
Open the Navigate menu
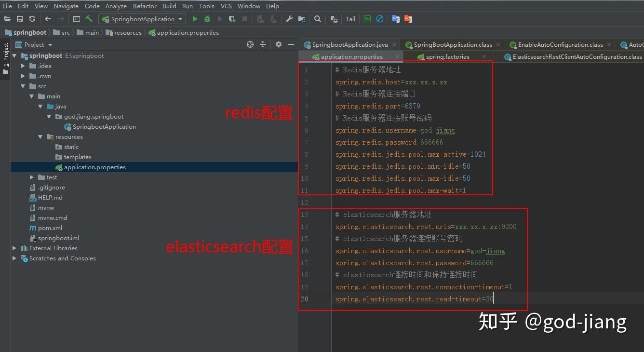tap(66, 6)
